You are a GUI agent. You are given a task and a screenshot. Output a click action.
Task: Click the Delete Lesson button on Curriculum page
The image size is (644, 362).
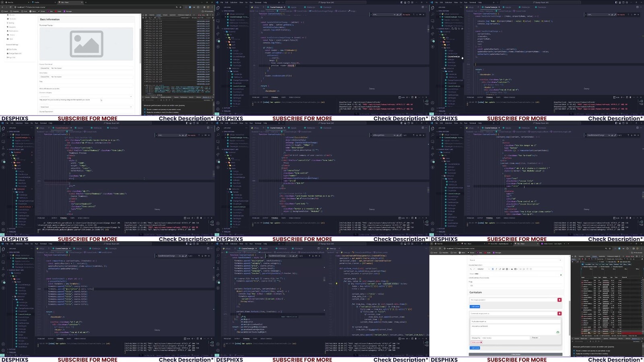point(476,342)
